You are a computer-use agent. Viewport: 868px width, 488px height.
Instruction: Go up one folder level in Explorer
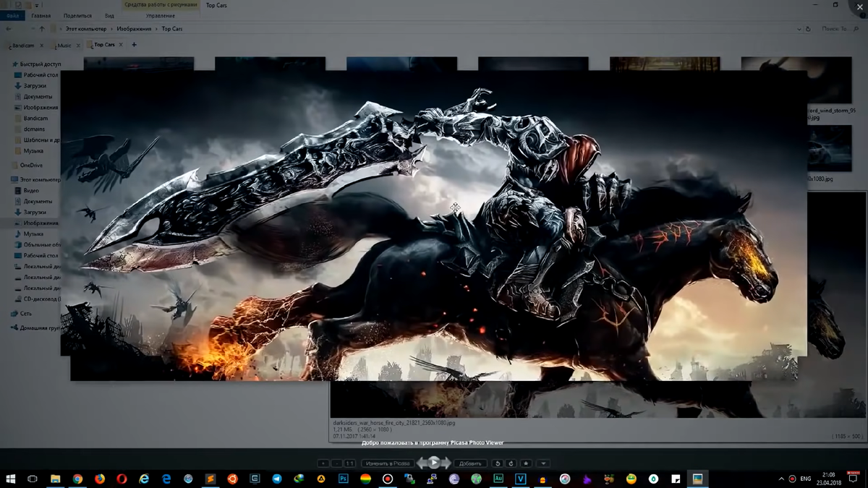tap(42, 29)
